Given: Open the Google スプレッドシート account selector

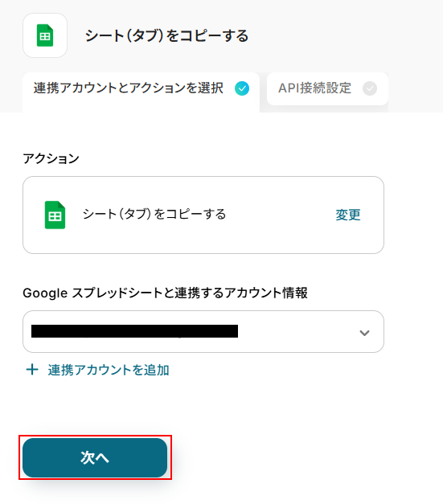Looking at the screenshot, I should click(x=203, y=331).
